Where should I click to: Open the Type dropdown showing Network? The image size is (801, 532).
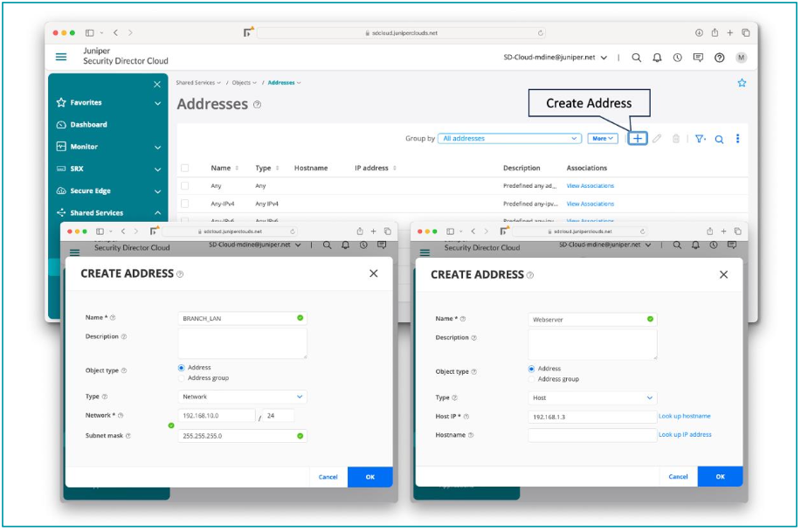point(242,397)
